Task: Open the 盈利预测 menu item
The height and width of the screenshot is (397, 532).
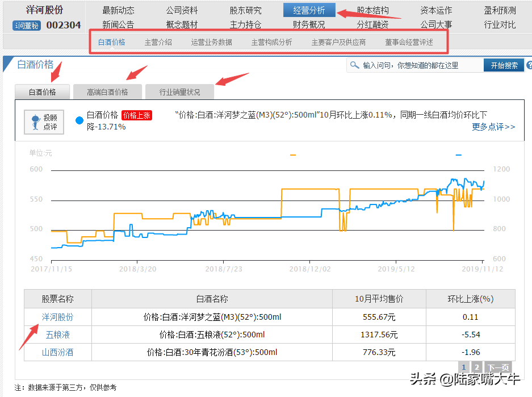Action: click(500, 11)
